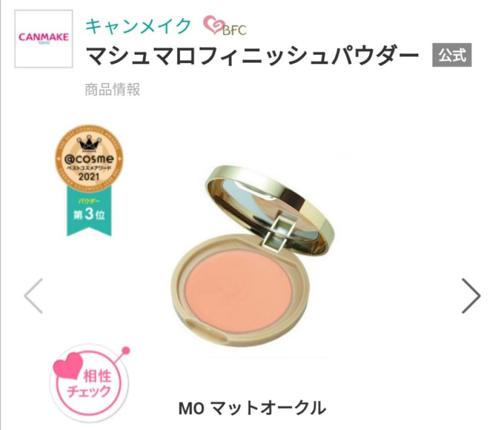Select the MO マットオークル shade label
Viewport: 504px width, 430px height.
tap(252, 408)
